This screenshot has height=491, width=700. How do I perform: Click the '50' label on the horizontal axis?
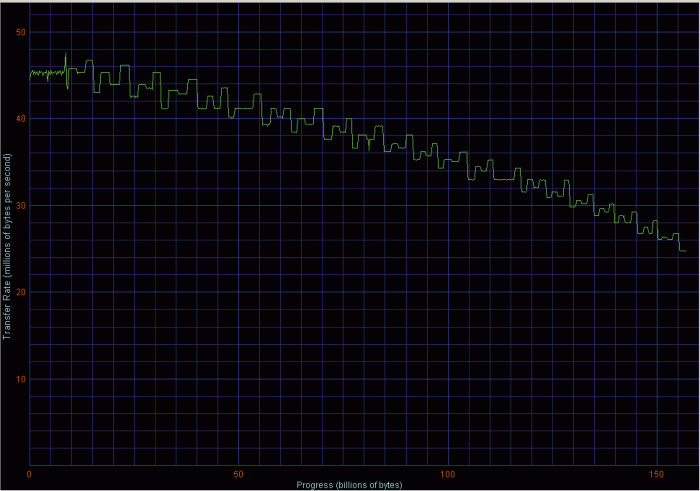[238, 473]
